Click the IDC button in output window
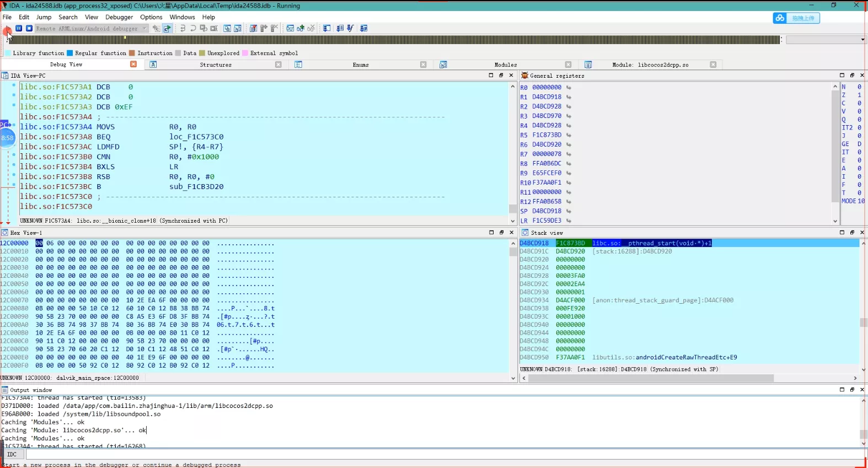Viewport: 868px width, 468px height. tap(12, 454)
